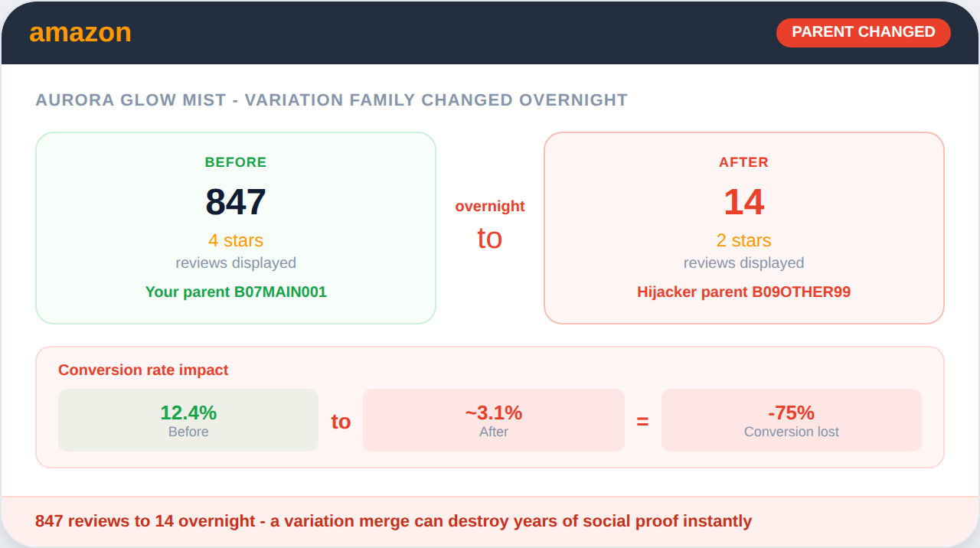Click the -75% Conversion lost box
Viewport: 980px width, 548px height.
tap(791, 420)
